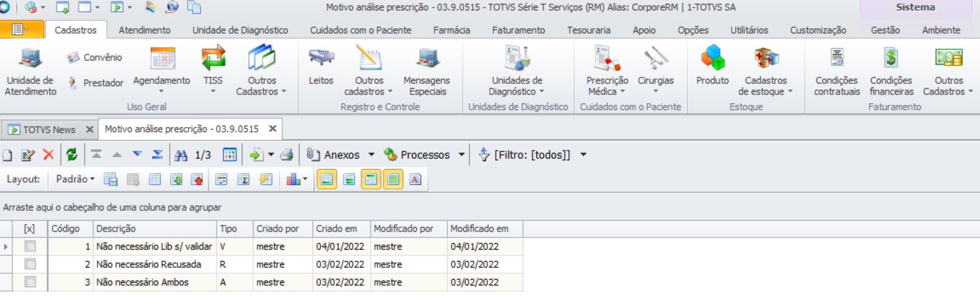Switch to TOTVS News tab

pyautogui.click(x=49, y=129)
